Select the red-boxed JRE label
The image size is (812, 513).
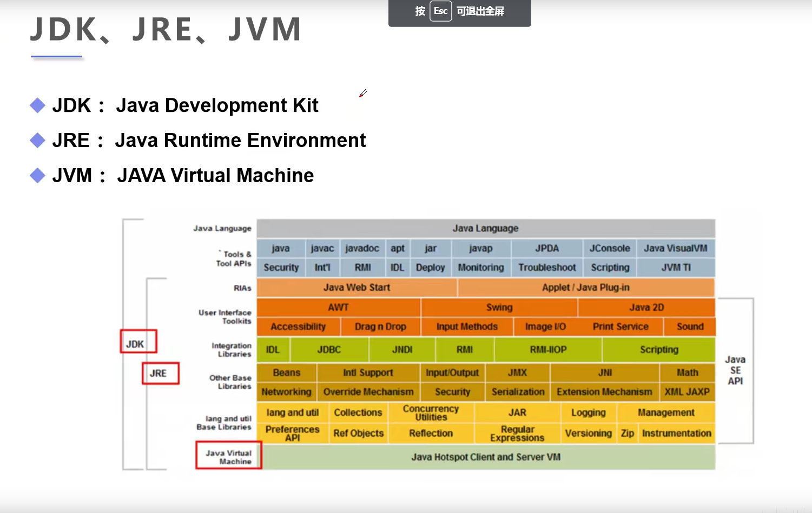coord(161,373)
